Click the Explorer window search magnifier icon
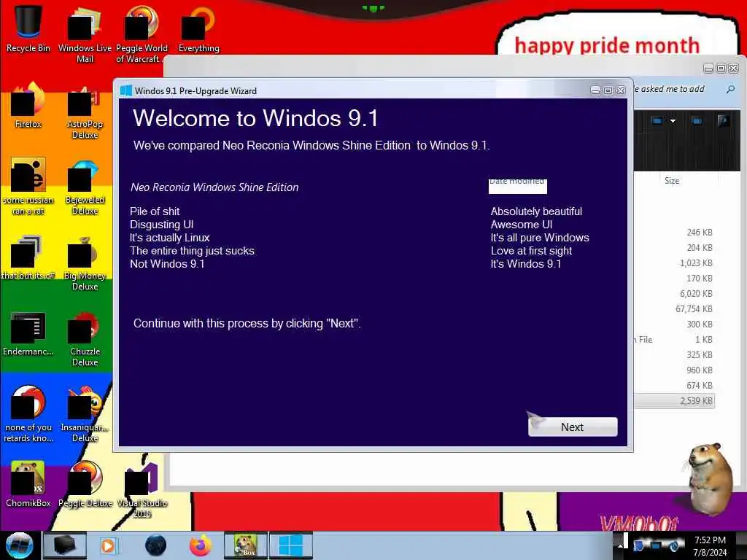747x560 pixels. point(729,89)
